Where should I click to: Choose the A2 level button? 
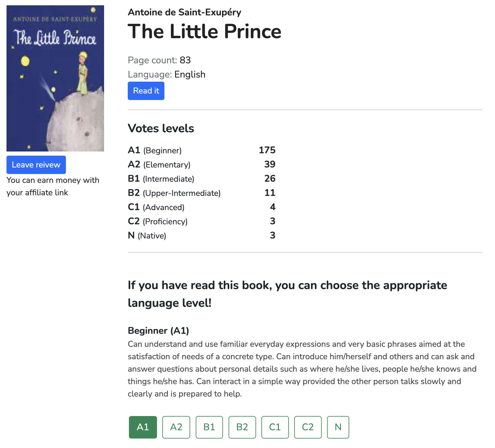[x=176, y=427]
